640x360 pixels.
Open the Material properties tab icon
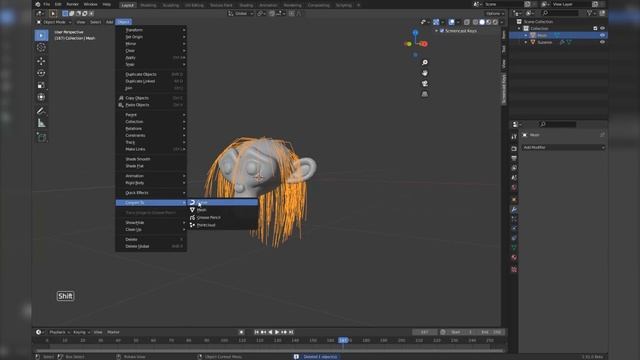click(514, 258)
